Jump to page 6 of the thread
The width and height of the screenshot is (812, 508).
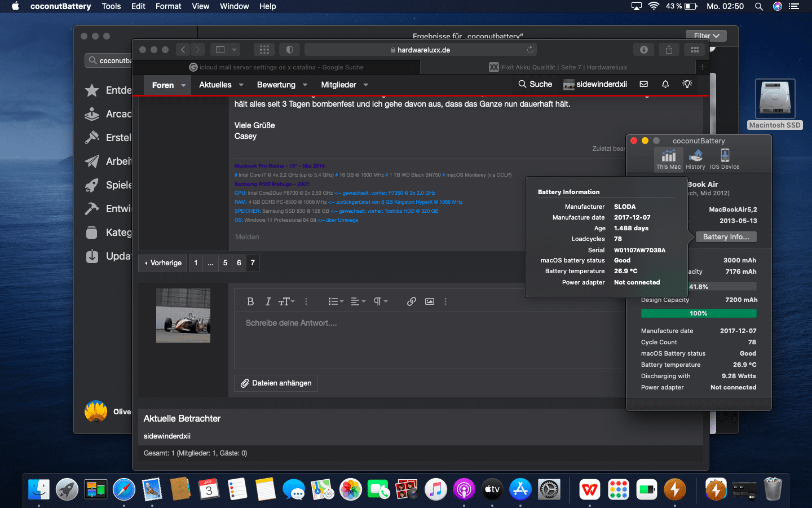pos(239,263)
